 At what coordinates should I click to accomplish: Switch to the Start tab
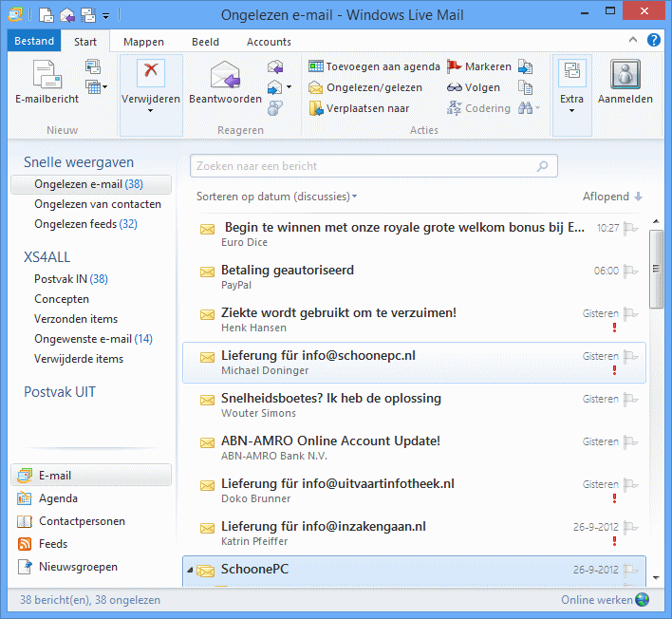click(x=84, y=42)
